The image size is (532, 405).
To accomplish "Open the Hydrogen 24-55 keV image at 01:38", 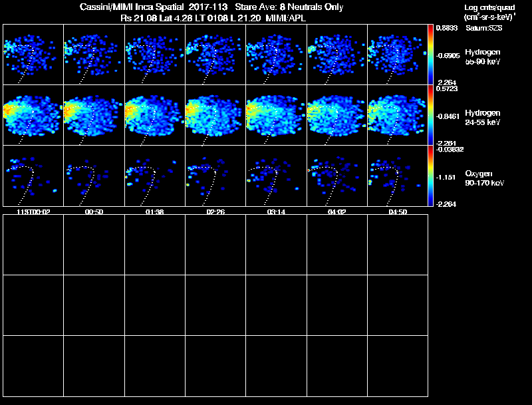I will pos(155,115).
